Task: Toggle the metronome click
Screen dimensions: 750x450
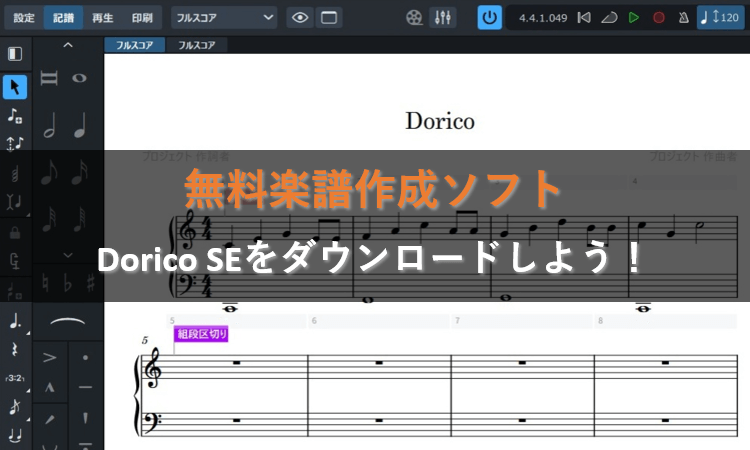Action: 684,17
